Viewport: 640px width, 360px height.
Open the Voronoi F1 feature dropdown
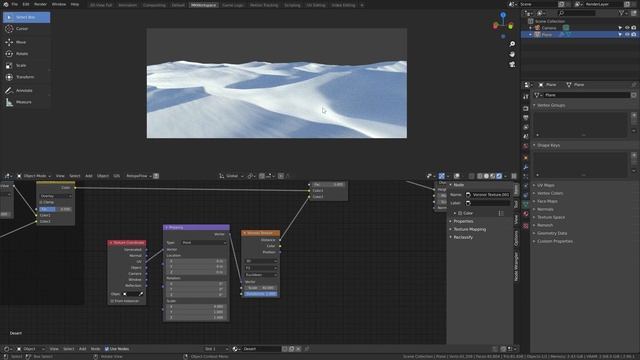(261, 268)
